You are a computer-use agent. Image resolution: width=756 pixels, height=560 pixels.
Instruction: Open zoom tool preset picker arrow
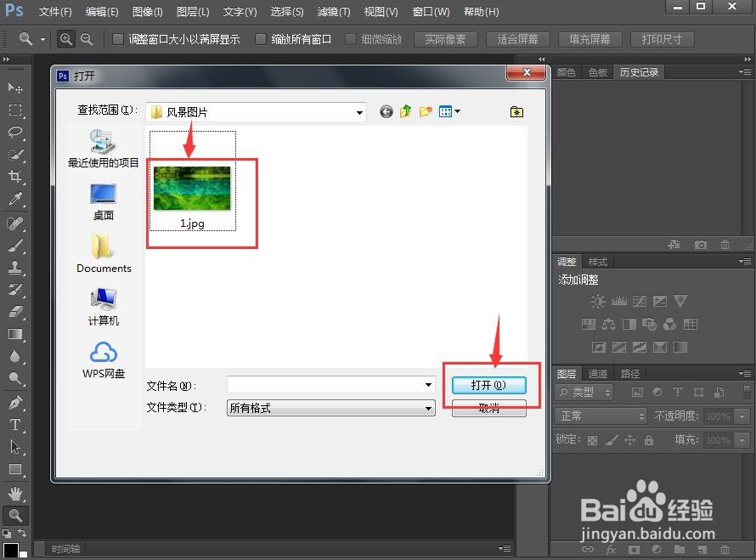pos(42,39)
